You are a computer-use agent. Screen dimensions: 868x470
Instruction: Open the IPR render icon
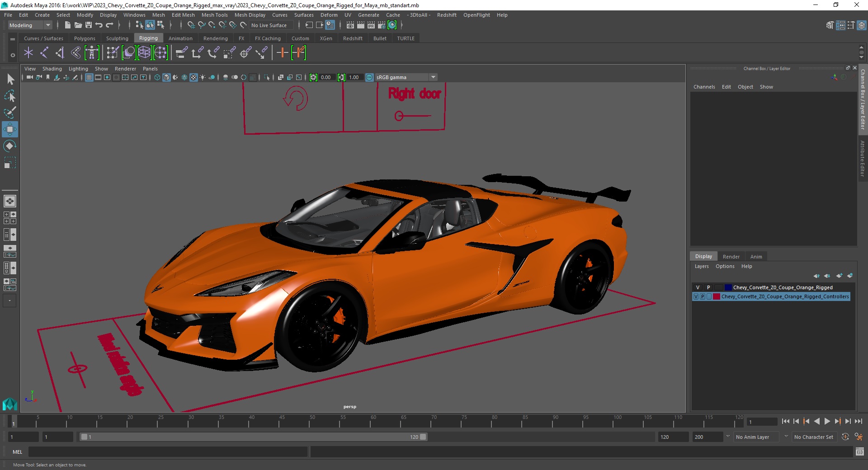coord(371,25)
